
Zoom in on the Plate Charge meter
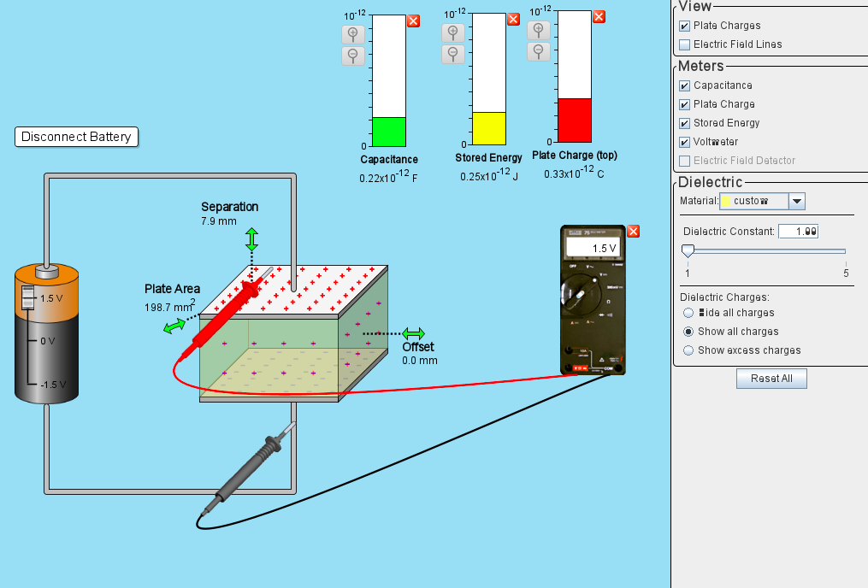(x=538, y=32)
